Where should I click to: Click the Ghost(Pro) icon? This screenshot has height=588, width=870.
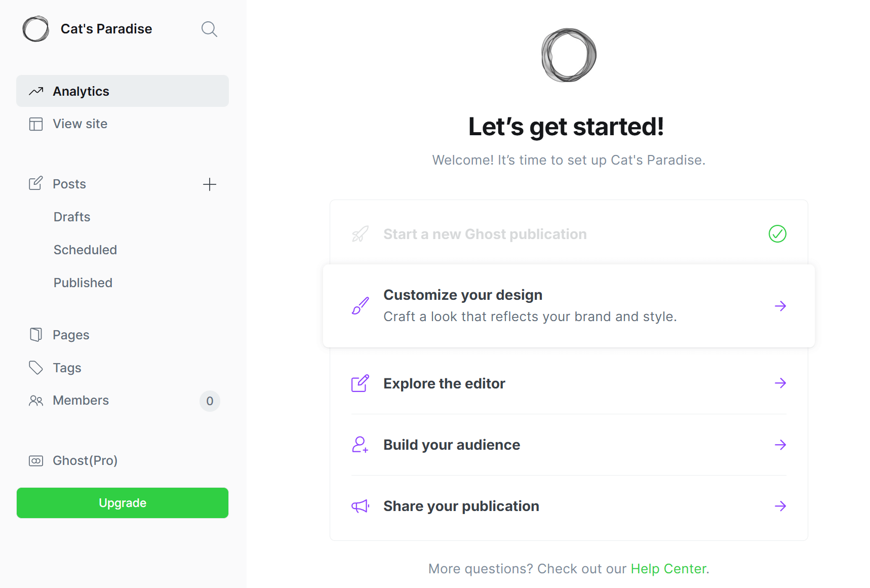click(35, 460)
